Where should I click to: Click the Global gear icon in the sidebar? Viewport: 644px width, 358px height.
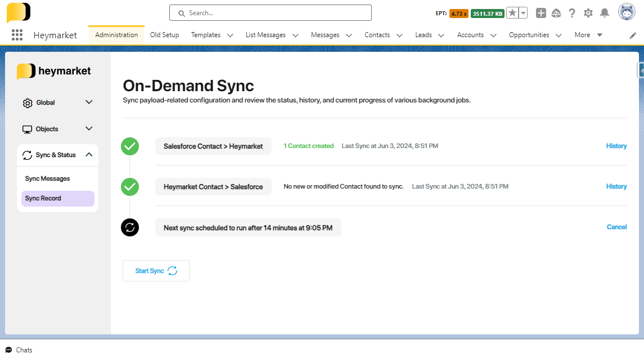coord(28,103)
